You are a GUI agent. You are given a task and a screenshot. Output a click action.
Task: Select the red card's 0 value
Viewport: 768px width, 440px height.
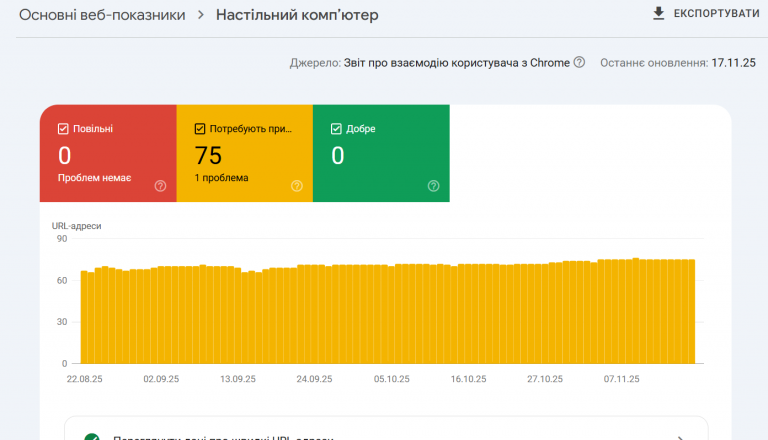[65, 155]
